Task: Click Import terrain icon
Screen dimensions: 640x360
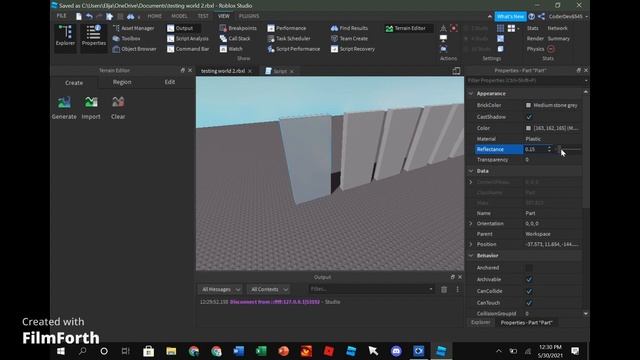Action: click(91, 107)
